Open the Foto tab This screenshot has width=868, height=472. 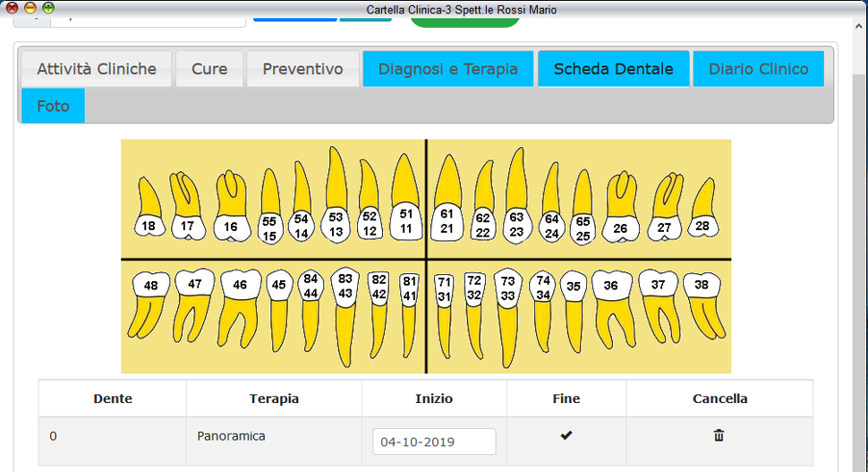coord(53,106)
